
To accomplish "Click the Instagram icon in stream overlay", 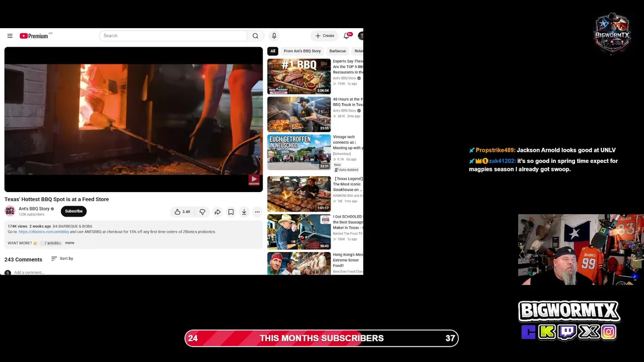I will (608, 332).
